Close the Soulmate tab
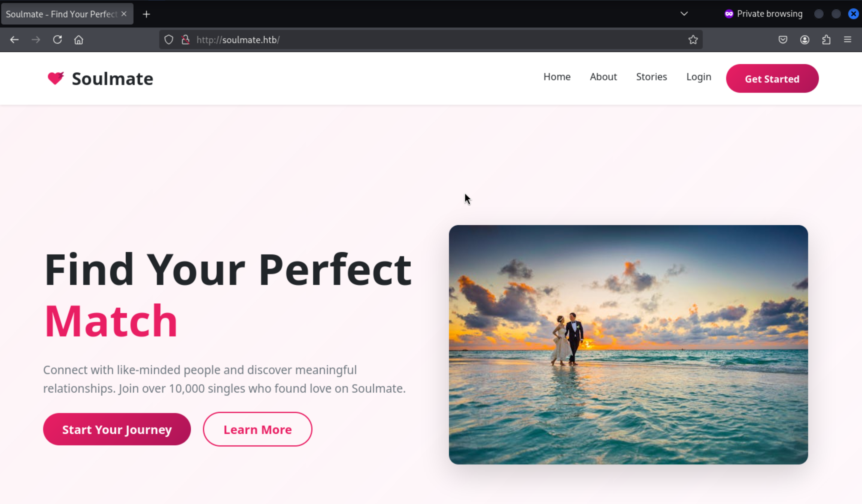Screen dimensions: 862x504 coord(124,14)
